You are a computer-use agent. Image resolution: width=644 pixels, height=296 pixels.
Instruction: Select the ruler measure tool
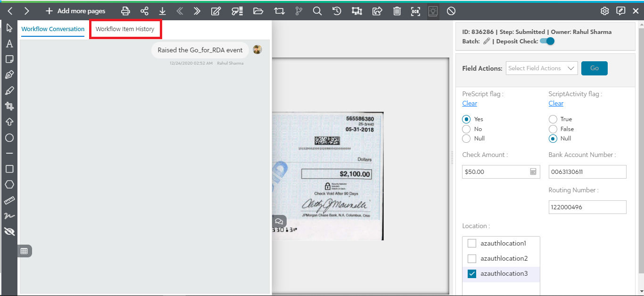9,200
